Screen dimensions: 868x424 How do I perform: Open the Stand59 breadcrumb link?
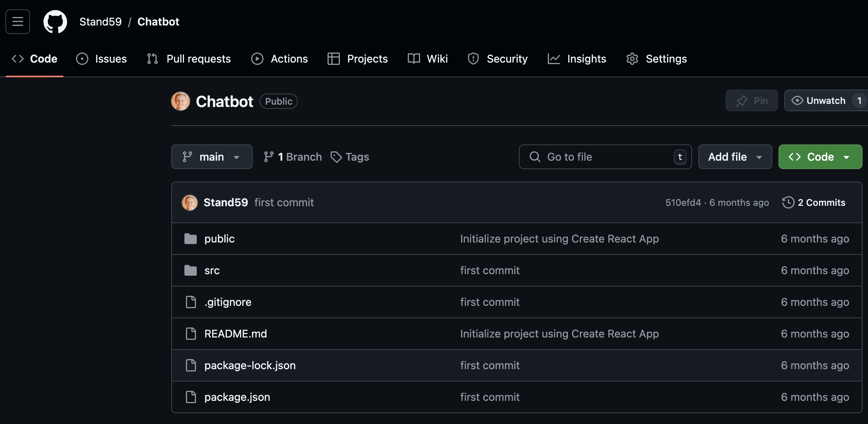tap(100, 22)
